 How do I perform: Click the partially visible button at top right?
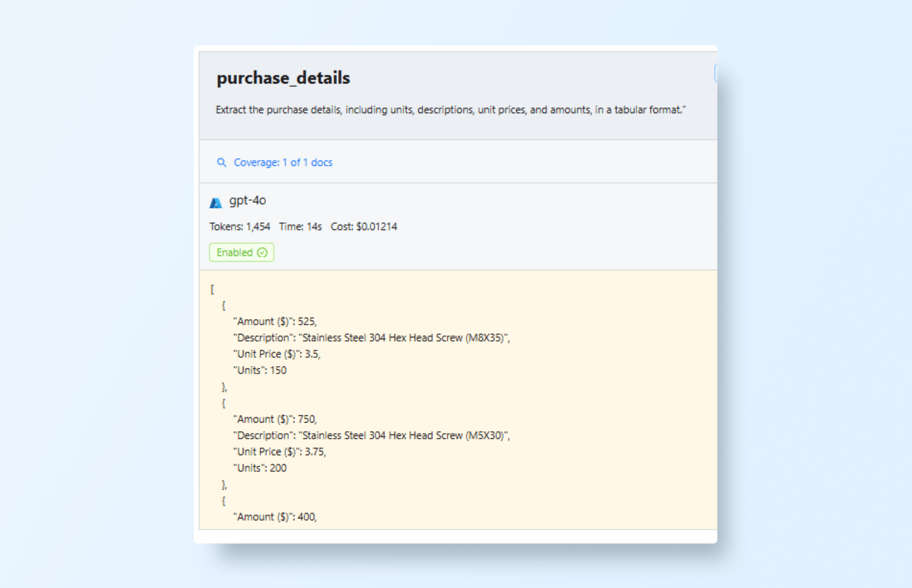click(715, 73)
